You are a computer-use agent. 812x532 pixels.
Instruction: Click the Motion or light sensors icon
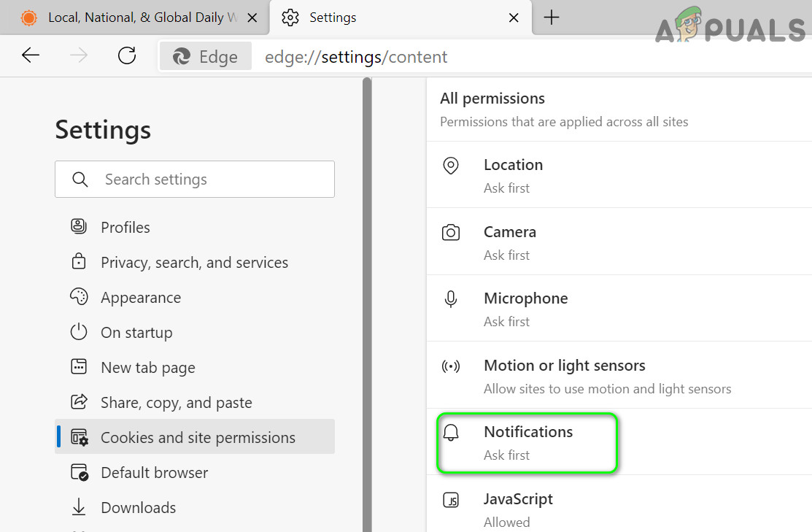(x=451, y=366)
